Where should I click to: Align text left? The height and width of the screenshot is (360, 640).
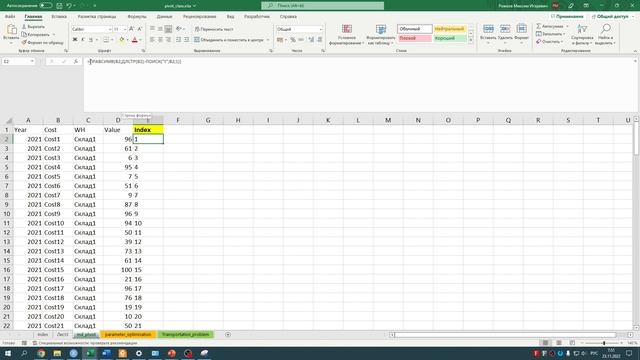tap(152, 40)
